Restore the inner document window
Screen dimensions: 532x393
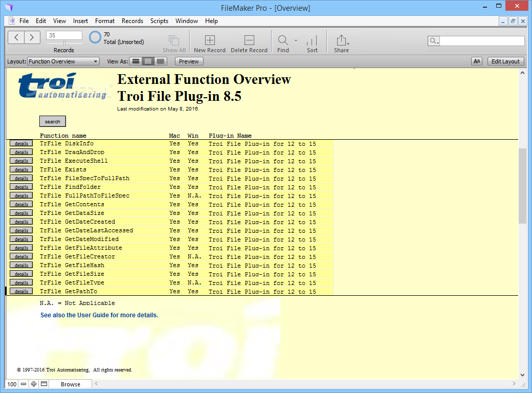point(513,21)
